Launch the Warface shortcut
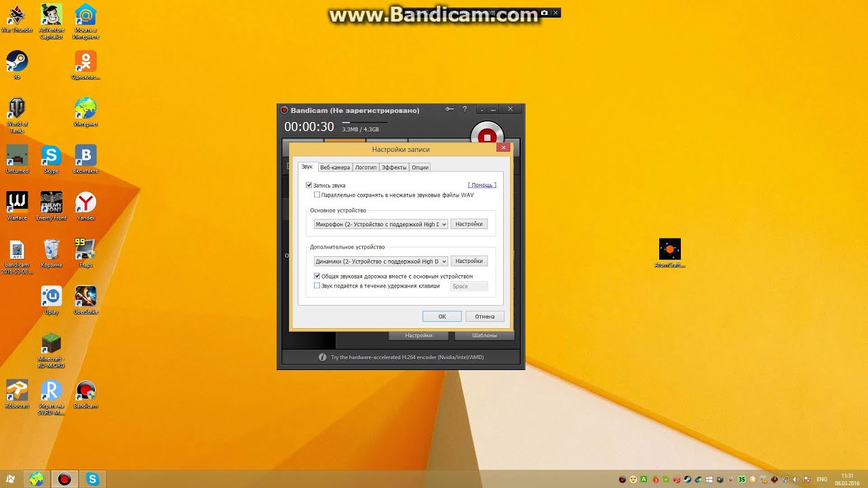The image size is (868, 488). coord(17,206)
